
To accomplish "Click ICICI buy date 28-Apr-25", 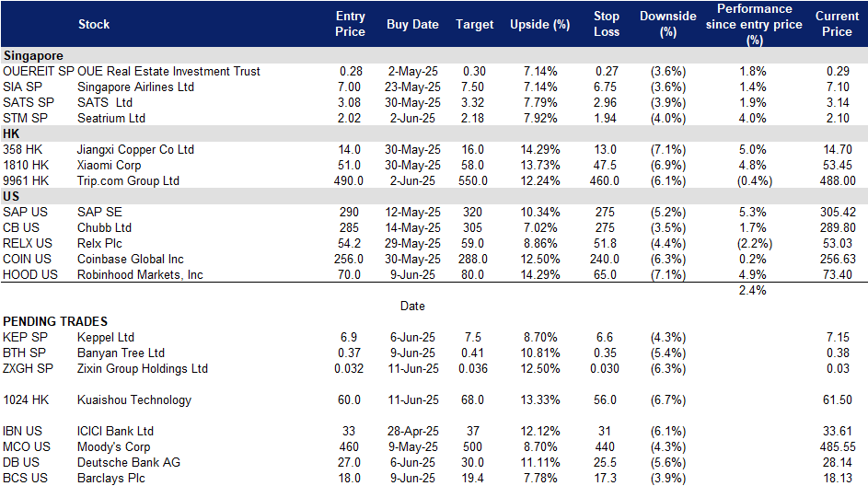I will point(413,431).
